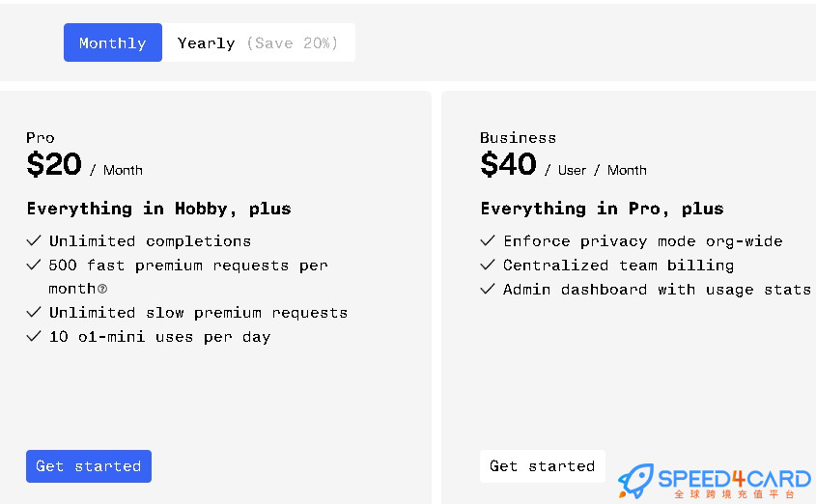Open the help icon beside 'month'
The width and height of the screenshot is (816, 504).
click(102, 289)
